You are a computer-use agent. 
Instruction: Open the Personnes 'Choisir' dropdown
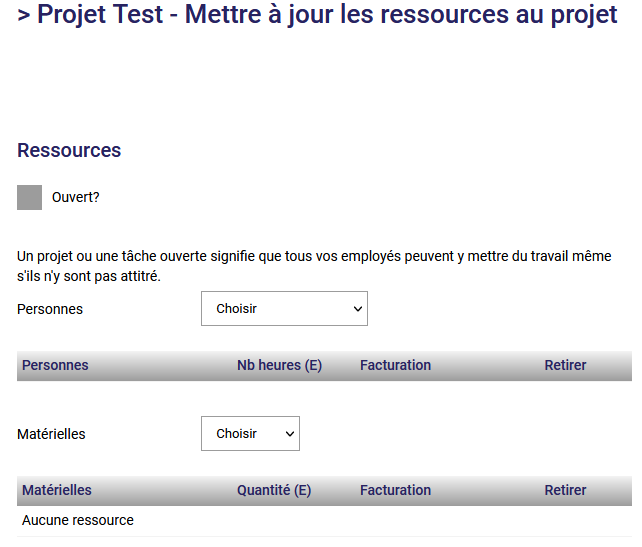pos(284,309)
